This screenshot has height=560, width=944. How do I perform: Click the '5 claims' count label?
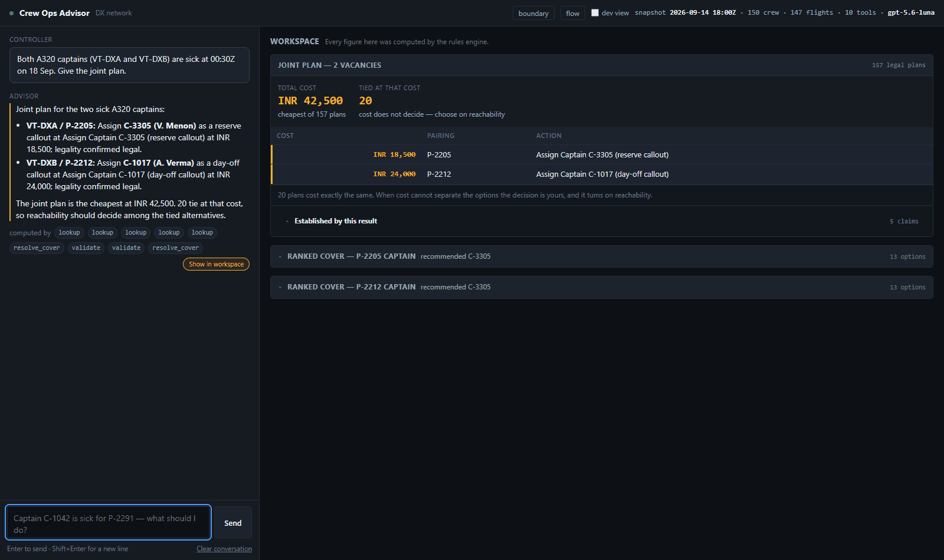pos(904,222)
